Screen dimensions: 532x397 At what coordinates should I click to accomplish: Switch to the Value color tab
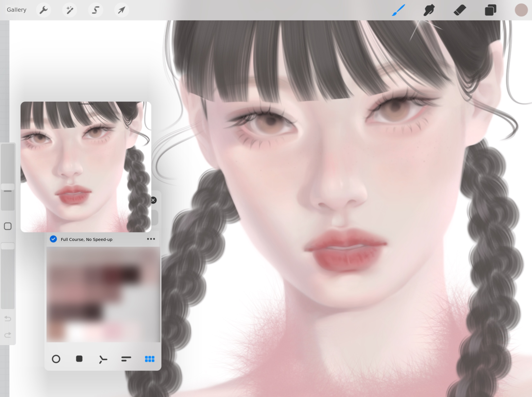pos(126,359)
